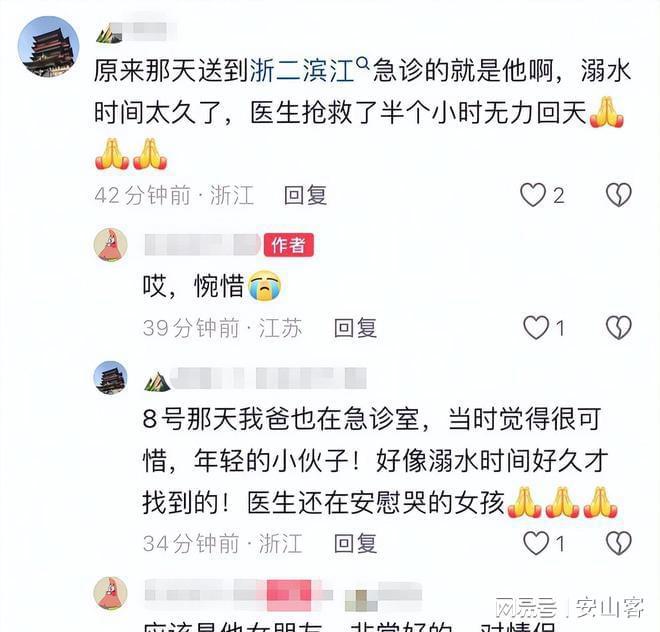Like the author's 哎，惋惜 reply
The image size is (660, 632).
point(536,328)
